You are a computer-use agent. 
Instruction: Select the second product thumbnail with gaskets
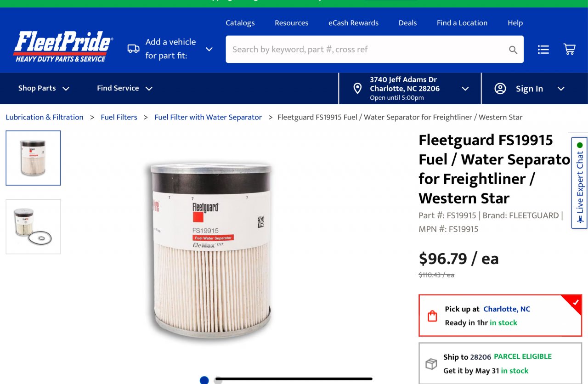click(33, 226)
